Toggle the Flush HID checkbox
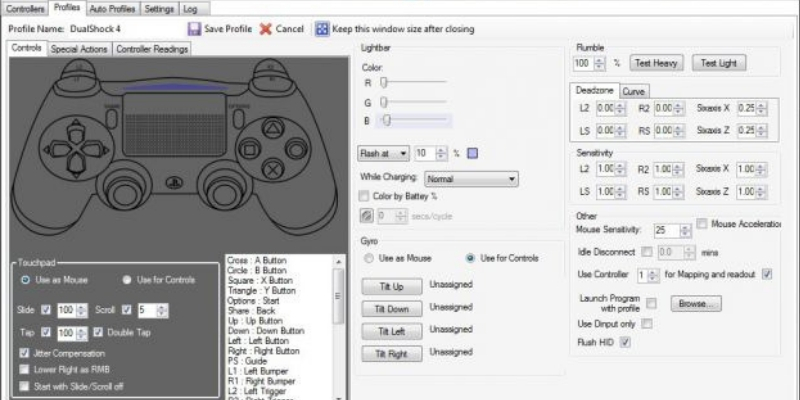Screen dimensions: 800x400 [625, 342]
